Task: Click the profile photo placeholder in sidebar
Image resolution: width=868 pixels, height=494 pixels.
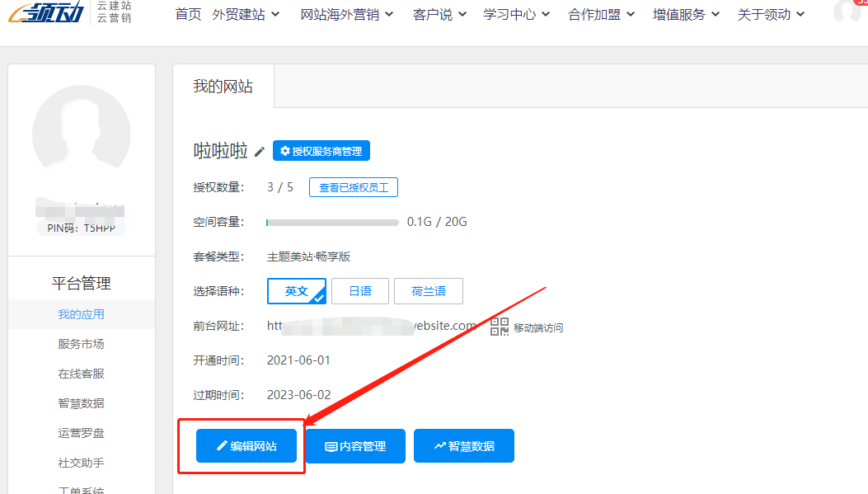Action: coord(81,134)
